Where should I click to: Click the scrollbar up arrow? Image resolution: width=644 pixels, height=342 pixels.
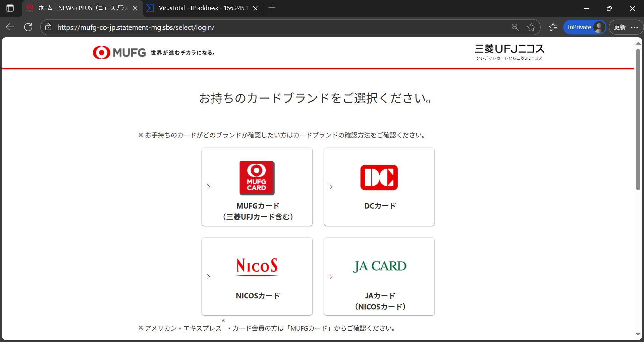(638, 44)
